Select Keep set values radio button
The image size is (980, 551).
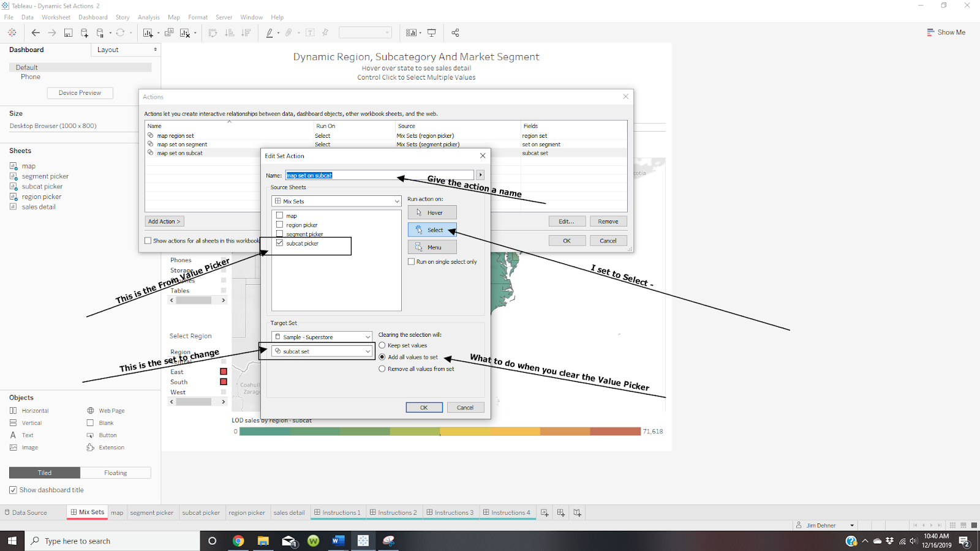point(382,345)
